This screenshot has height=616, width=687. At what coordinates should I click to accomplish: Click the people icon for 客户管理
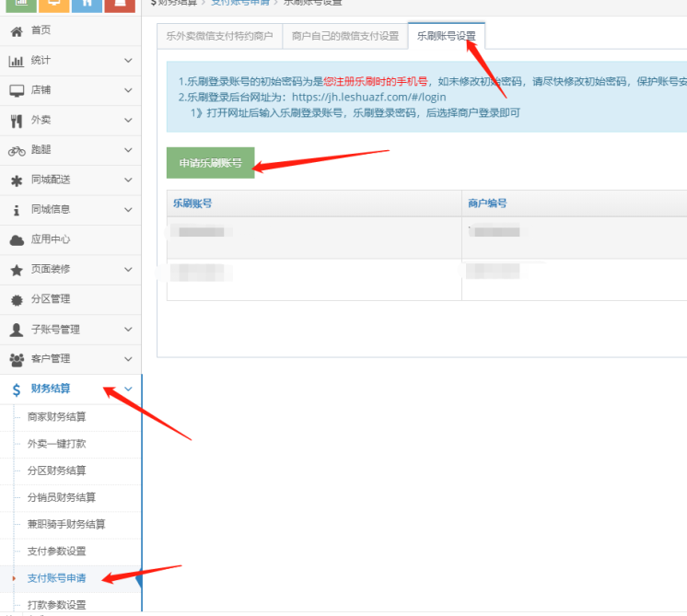[x=17, y=359]
